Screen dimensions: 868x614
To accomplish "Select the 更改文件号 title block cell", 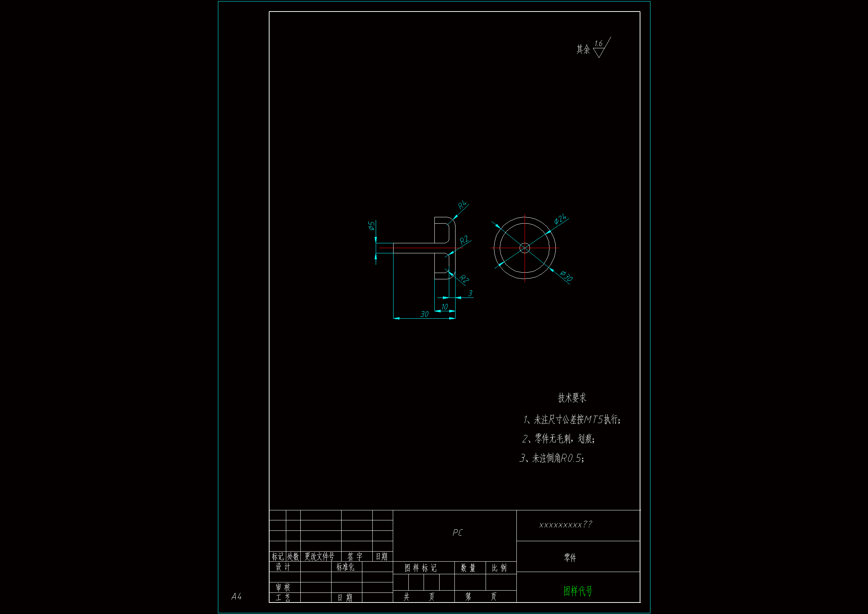I will coord(320,556).
